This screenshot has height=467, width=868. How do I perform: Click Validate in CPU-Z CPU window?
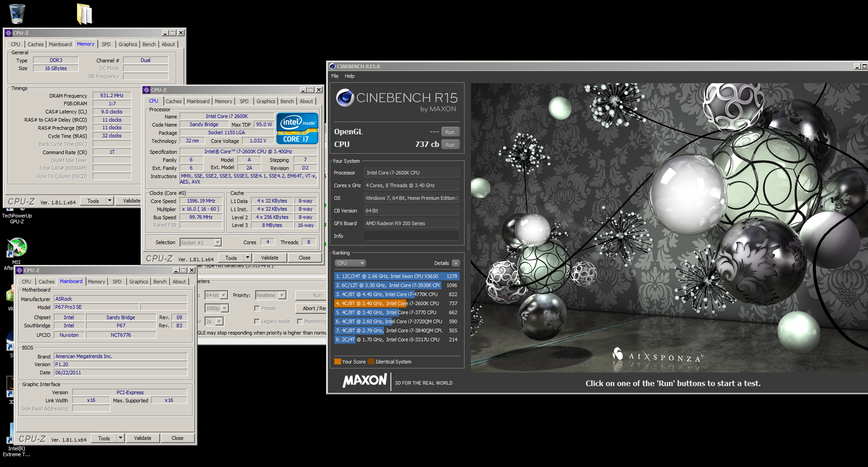(x=270, y=258)
